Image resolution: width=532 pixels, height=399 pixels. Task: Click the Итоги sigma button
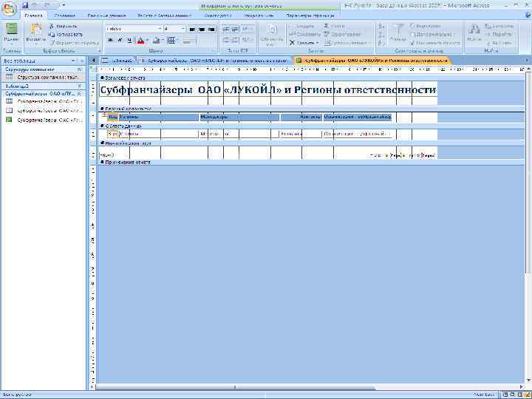[334, 26]
